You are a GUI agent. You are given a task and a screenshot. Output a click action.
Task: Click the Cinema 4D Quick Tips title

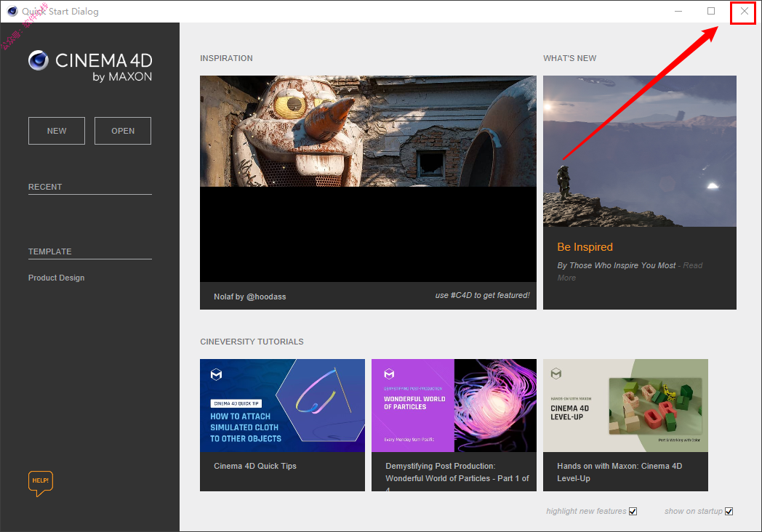pyautogui.click(x=255, y=466)
